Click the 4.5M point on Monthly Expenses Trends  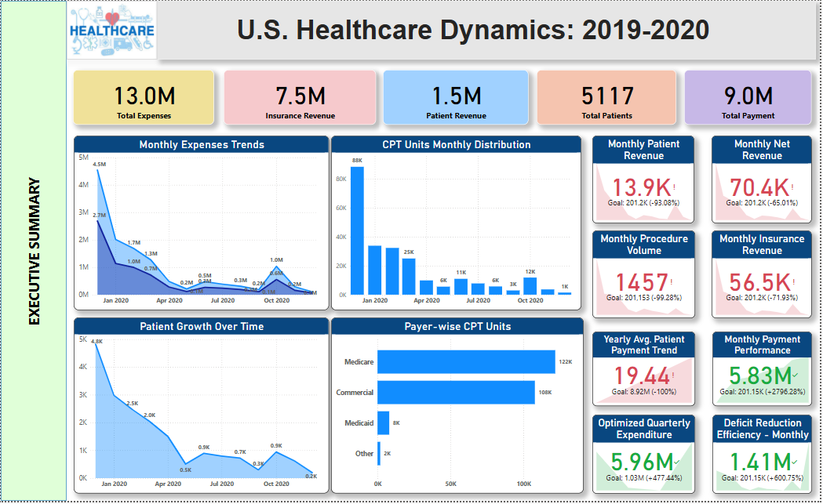[x=98, y=169]
